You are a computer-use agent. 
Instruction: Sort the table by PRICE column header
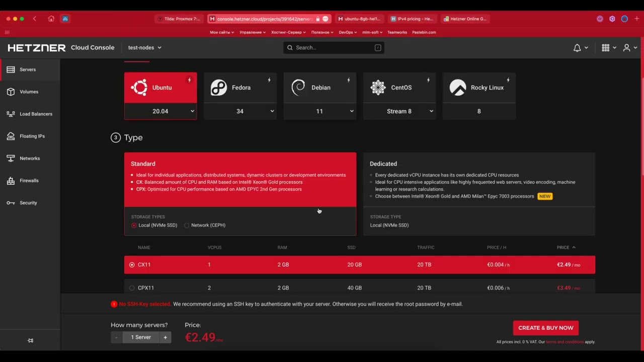tap(566, 247)
